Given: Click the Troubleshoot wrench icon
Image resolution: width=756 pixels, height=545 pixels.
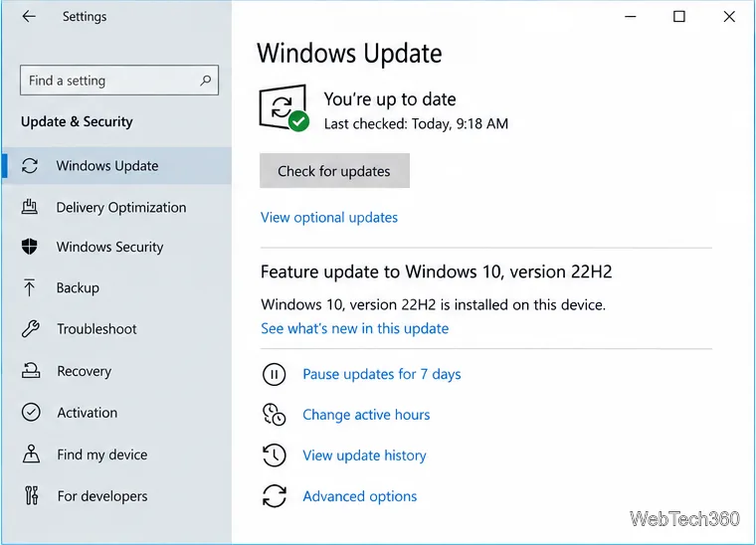Looking at the screenshot, I should click(x=31, y=328).
